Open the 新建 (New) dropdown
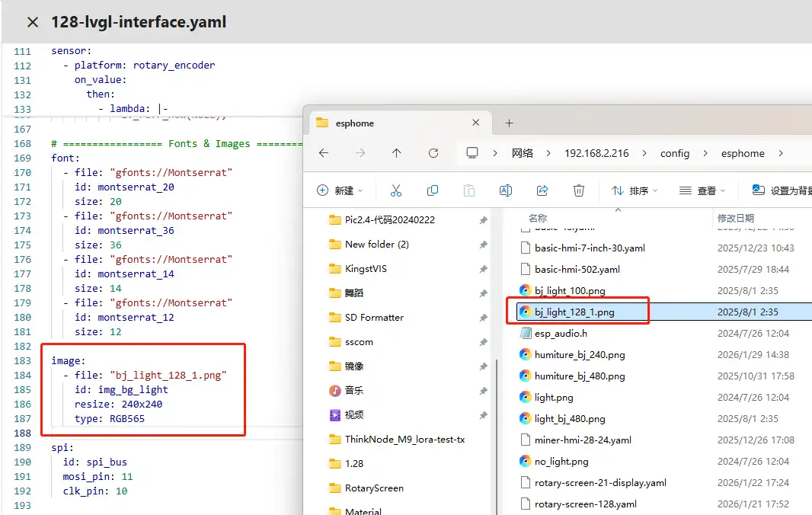The height and width of the screenshot is (515, 812). click(340, 190)
